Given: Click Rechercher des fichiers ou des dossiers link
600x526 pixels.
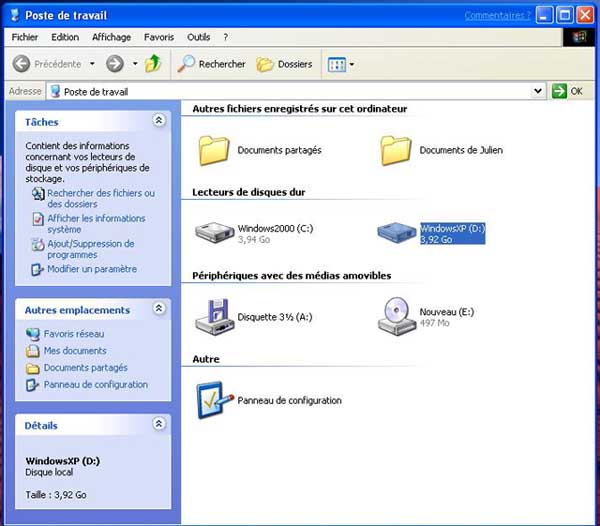Looking at the screenshot, I should coord(101,199).
